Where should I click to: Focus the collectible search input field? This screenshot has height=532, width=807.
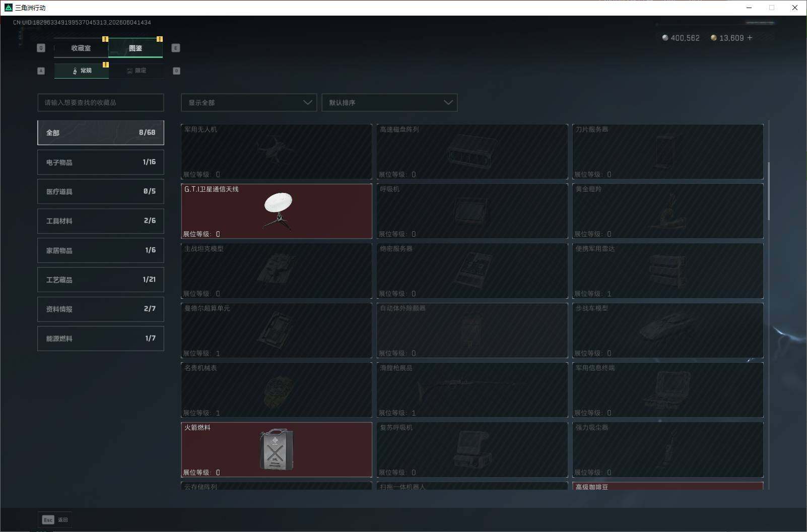[x=101, y=102]
